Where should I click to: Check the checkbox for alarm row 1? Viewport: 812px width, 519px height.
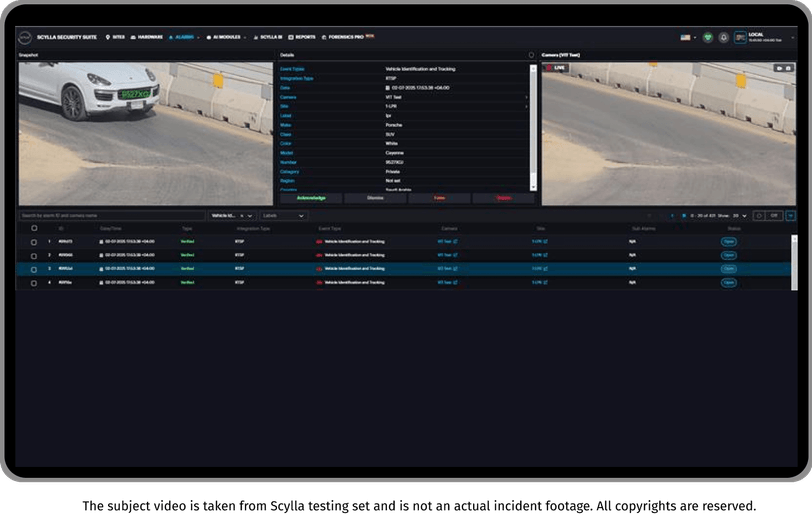(34, 242)
